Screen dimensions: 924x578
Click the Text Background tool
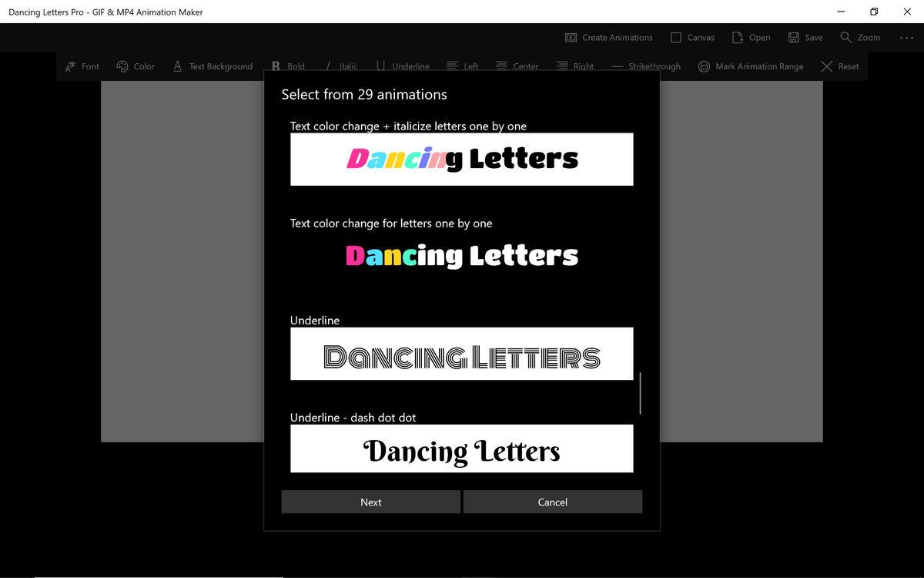213,66
